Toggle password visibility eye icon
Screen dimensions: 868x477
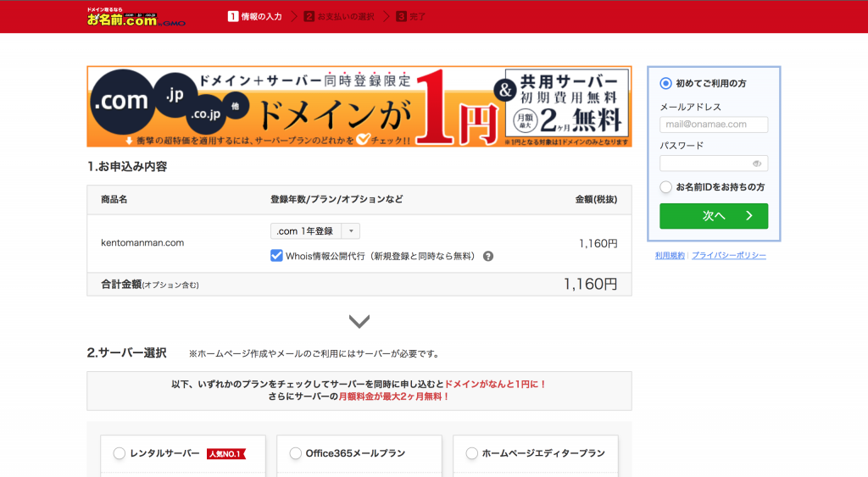(x=757, y=164)
